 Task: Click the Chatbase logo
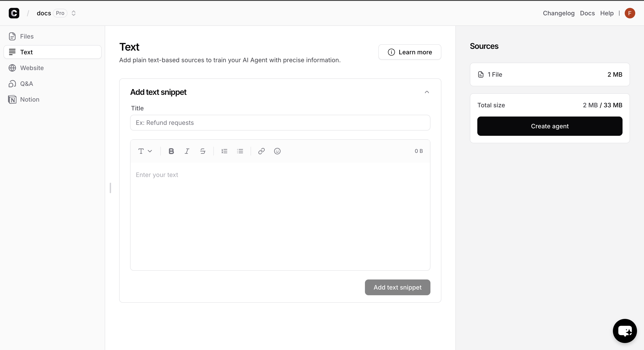click(14, 13)
